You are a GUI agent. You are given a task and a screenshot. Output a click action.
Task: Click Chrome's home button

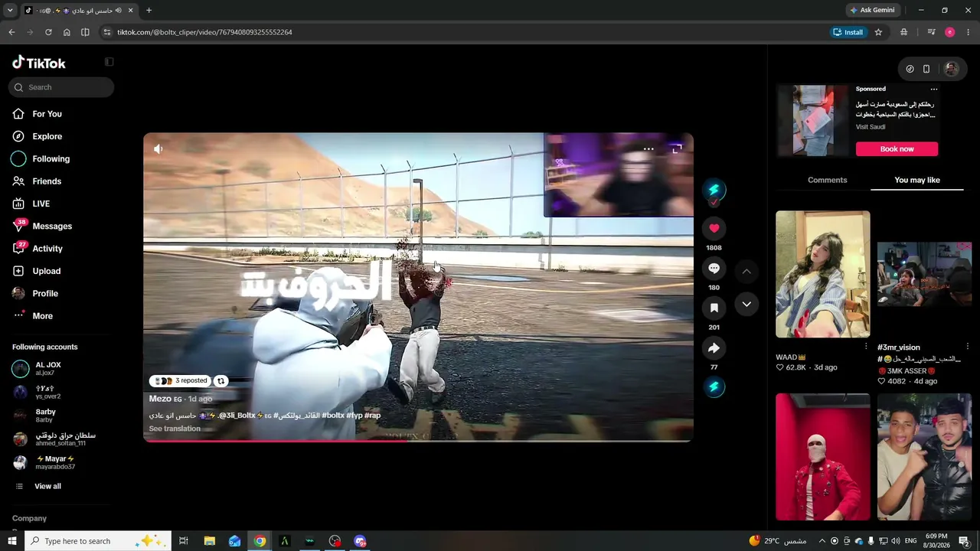pos(67,32)
